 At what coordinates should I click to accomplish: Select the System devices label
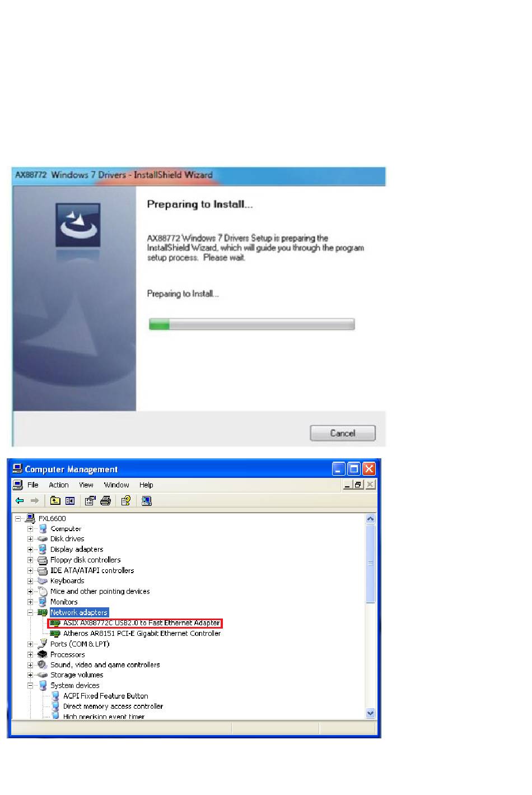pyautogui.click(x=75, y=686)
